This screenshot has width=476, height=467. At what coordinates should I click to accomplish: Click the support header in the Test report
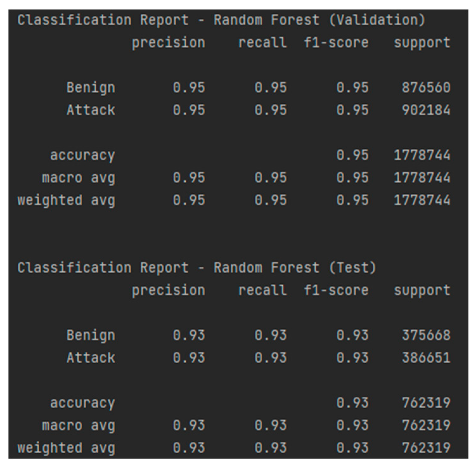pyautogui.click(x=422, y=290)
